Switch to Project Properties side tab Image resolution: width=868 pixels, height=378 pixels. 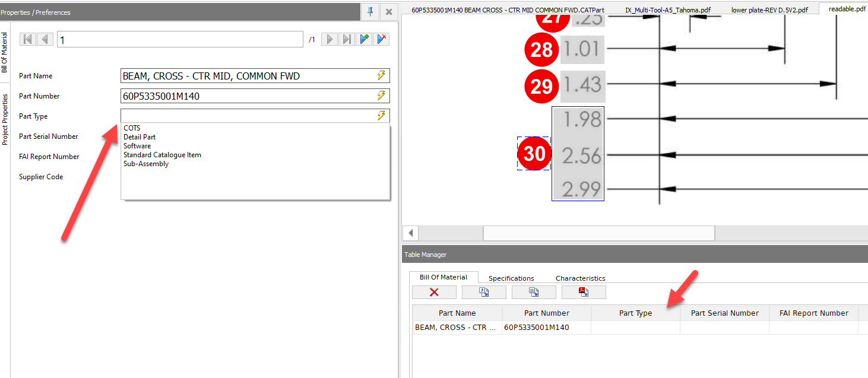5,119
